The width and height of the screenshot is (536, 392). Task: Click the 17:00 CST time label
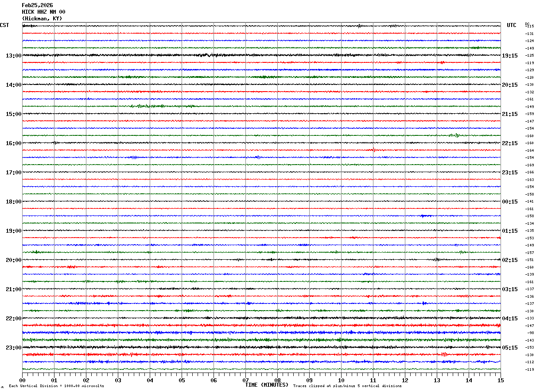tap(14, 173)
